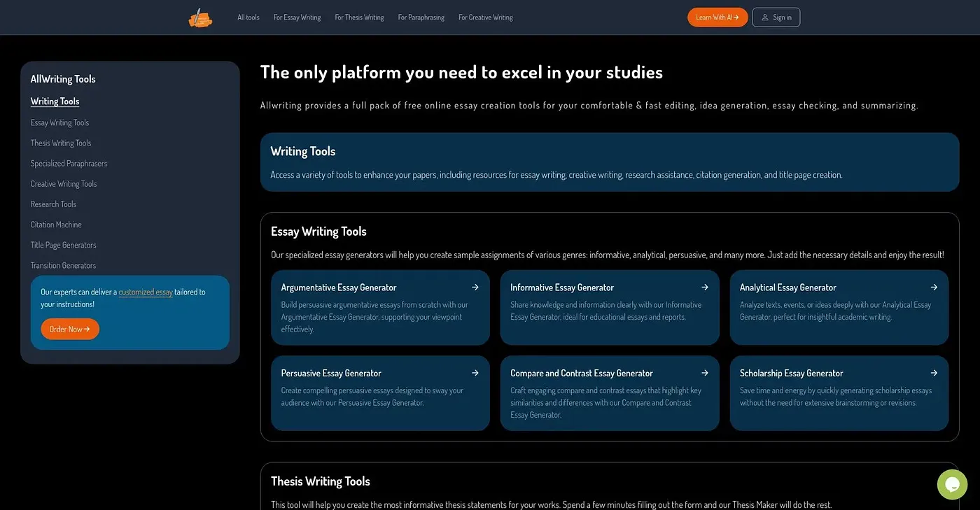Image resolution: width=980 pixels, height=510 pixels.
Task: Open the For Creative Writing menu
Action: [x=486, y=17]
